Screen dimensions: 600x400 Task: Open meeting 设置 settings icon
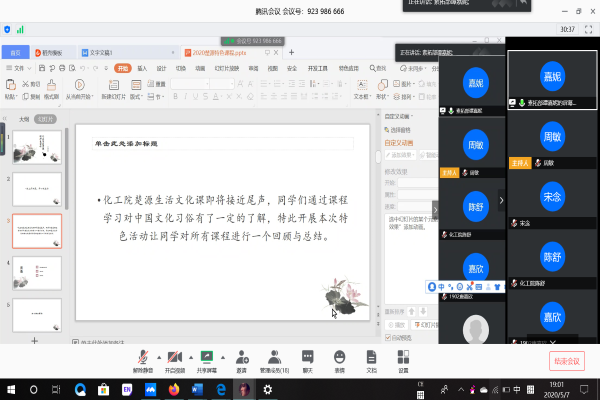coord(403,356)
